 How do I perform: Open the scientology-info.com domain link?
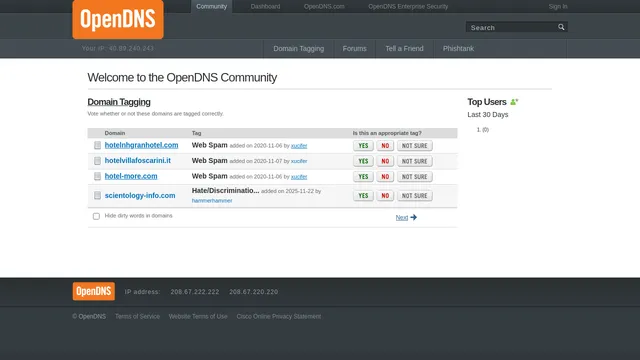coord(140,196)
